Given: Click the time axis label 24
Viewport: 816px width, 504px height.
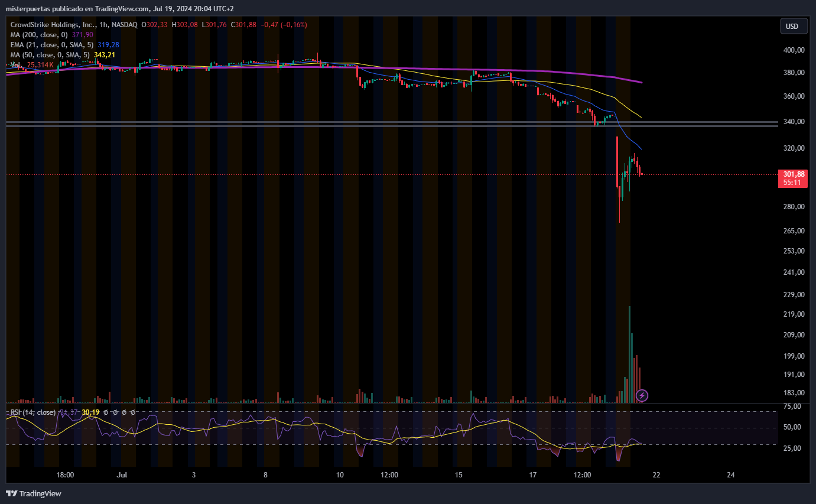Looking at the screenshot, I should coord(730,475).
